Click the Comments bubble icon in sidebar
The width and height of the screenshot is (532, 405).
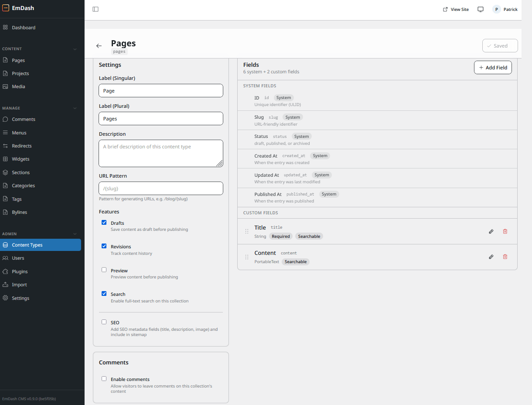[5, 119]
